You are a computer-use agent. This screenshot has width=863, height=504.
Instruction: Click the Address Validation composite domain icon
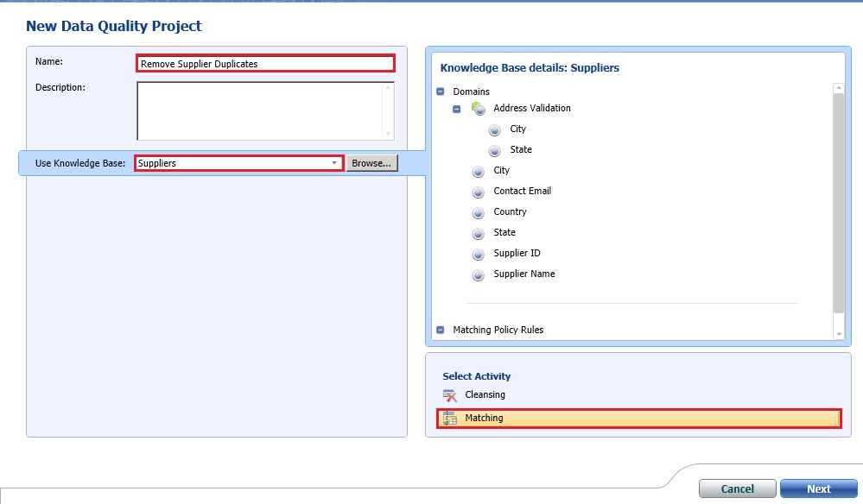pos(479,108)
